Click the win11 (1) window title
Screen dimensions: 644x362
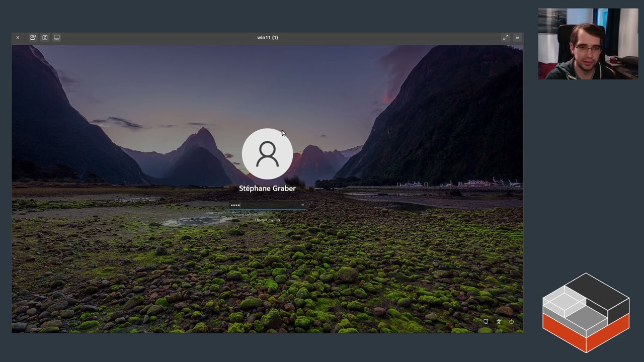coord(267,38)
